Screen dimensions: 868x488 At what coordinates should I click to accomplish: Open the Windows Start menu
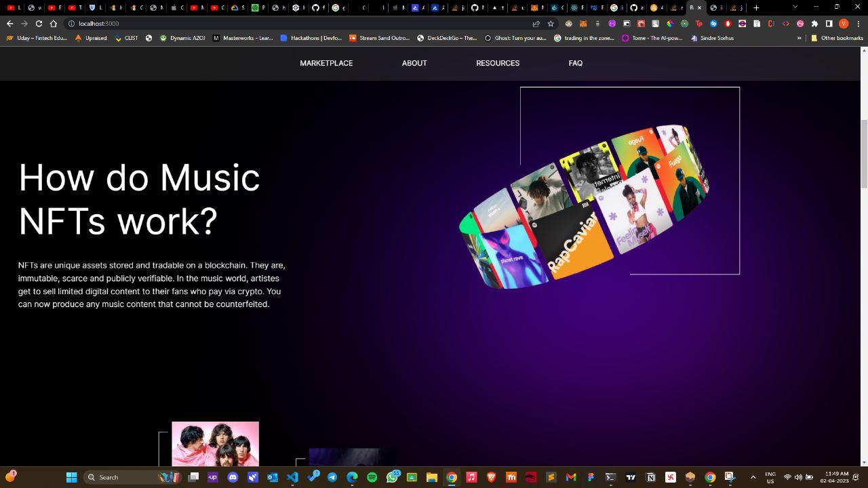tap(71, 477)
